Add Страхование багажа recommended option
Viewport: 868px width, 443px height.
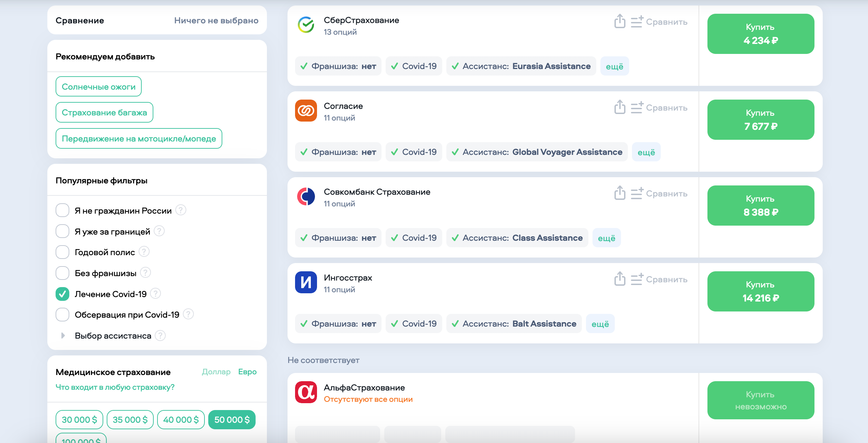click(x=104, y=112)
